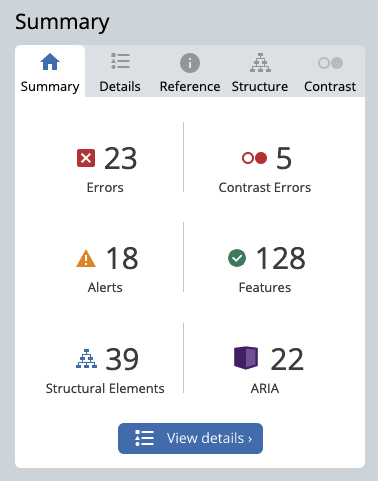Click the purple ARIA box icon

click(246, 358)
